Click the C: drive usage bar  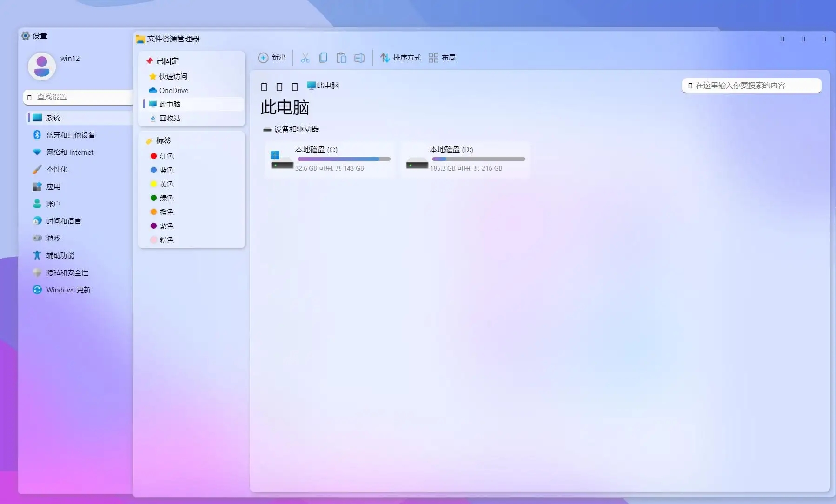pos(343,159)
